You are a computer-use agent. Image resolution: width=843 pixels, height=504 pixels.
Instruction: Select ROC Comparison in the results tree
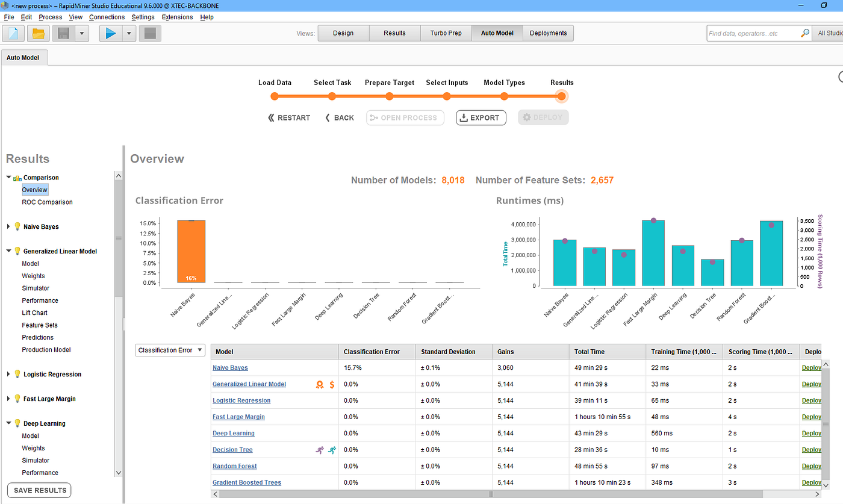[x=47, y=202]
